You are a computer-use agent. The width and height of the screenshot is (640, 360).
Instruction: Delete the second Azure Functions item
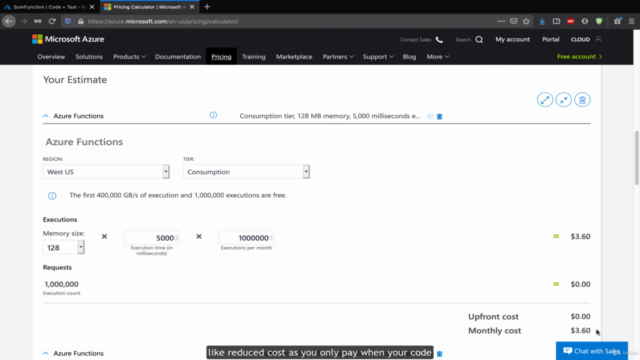click(440, 353)
